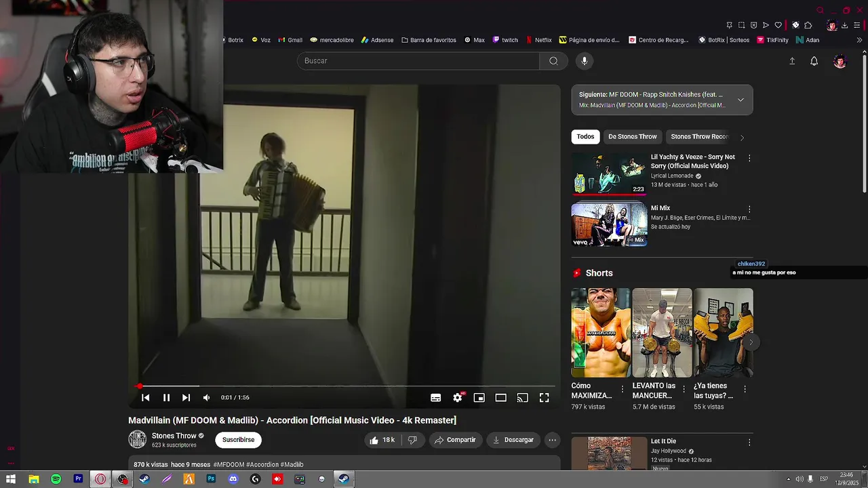Open the TikFinity bookmark
The image size is (868, 488).
tap(772, 40)
